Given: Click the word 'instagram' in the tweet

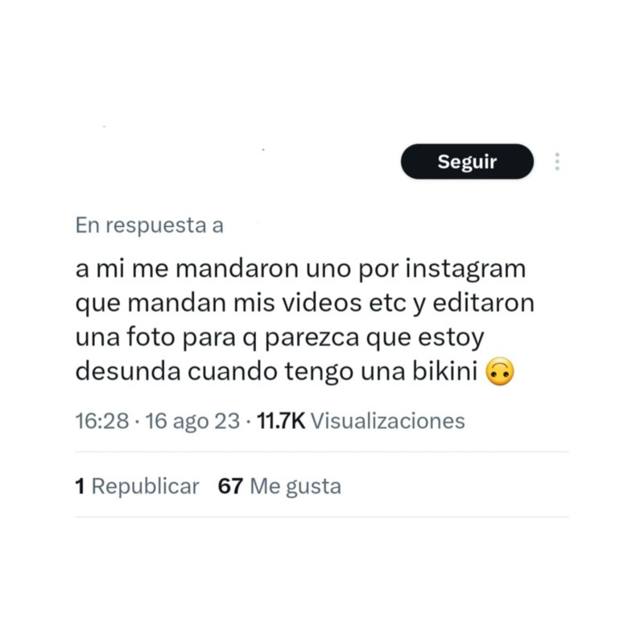Looking at the screenshot, I should (x=465, y=270).
